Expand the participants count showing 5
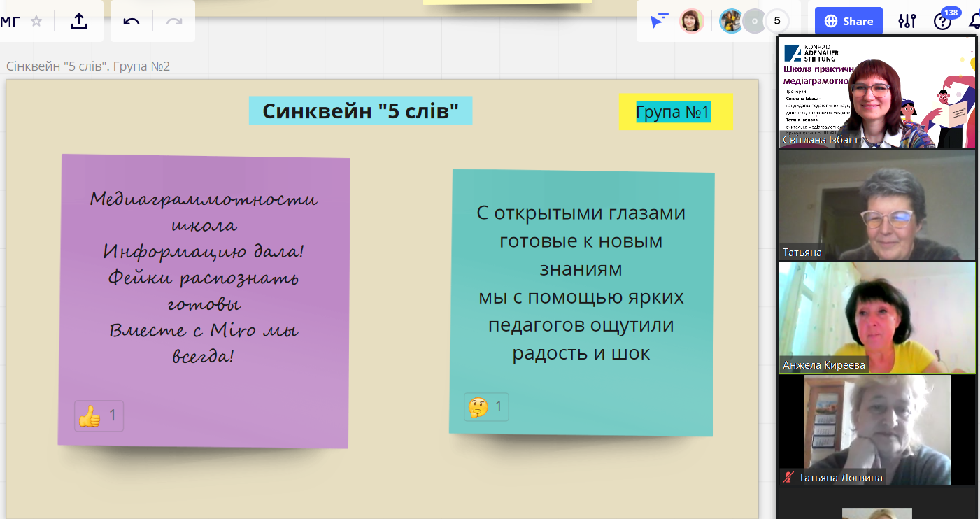The width and height of the screenshot is (980, 519). (x=776, y=21)
